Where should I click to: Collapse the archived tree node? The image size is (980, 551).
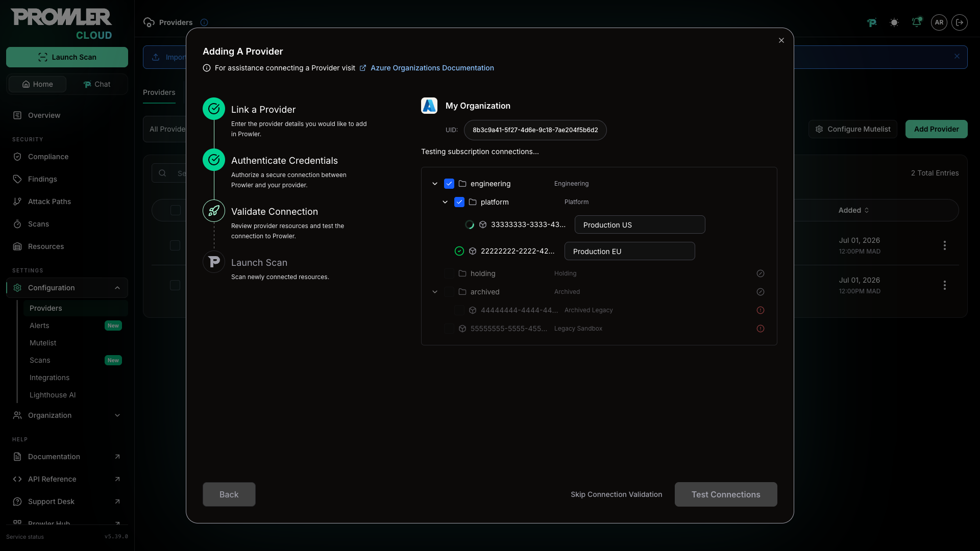click(435, 292)
